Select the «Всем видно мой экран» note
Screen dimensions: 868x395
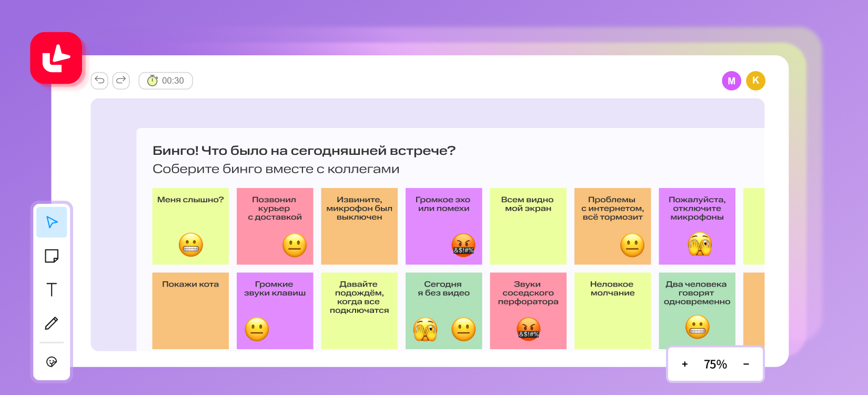click(x=528, y=226)
